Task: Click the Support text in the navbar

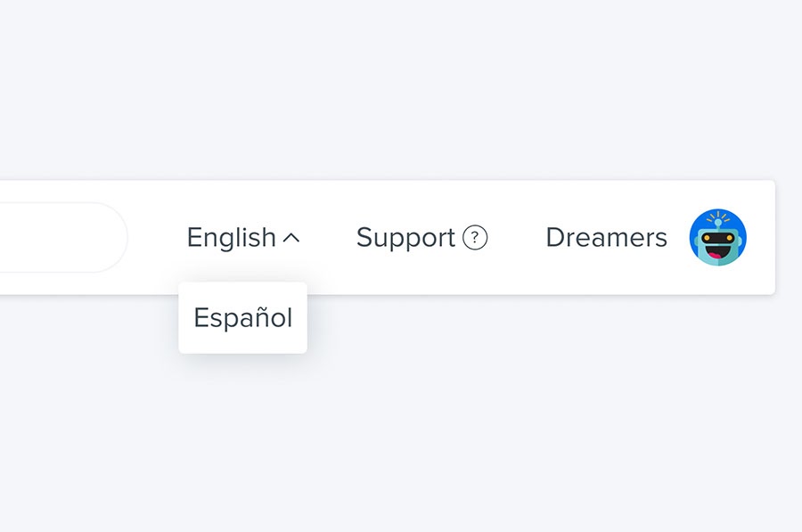Action: click(x=405, y=238)
